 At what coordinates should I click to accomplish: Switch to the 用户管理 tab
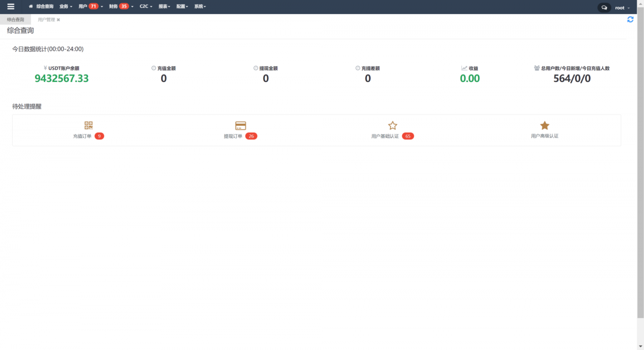pos(46,20)
